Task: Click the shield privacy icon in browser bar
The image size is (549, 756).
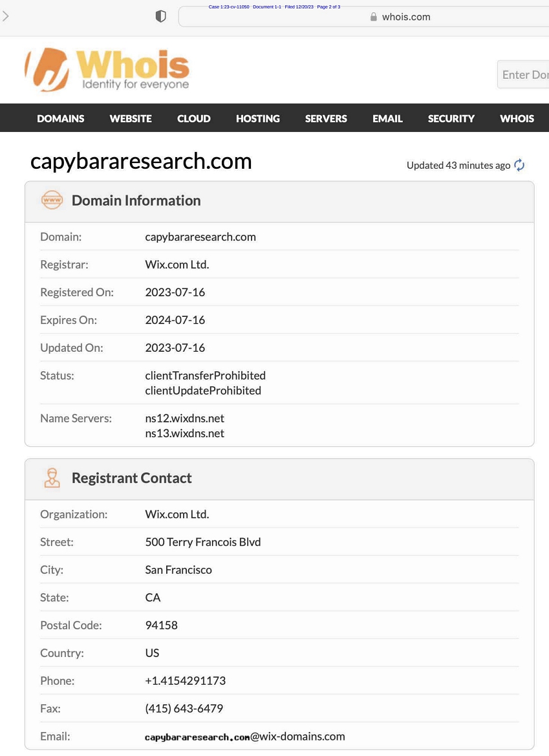Action: (161, 17)
